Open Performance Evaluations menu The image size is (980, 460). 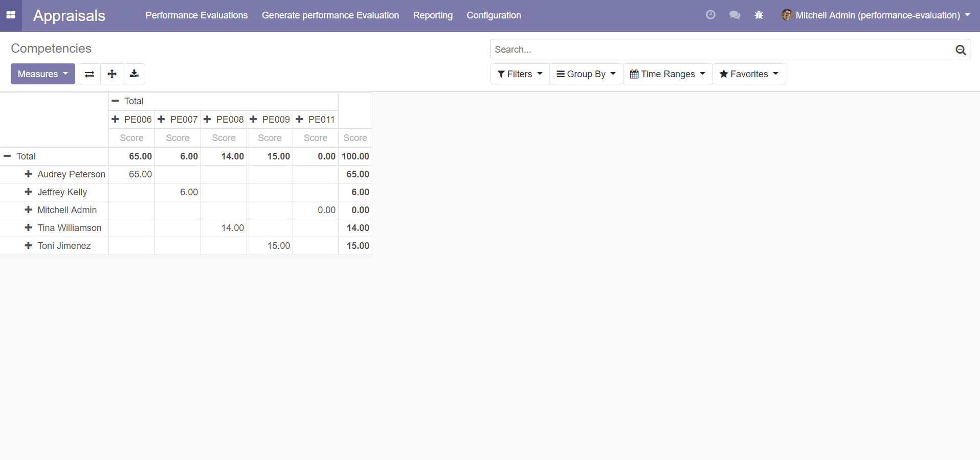[196, 15]
